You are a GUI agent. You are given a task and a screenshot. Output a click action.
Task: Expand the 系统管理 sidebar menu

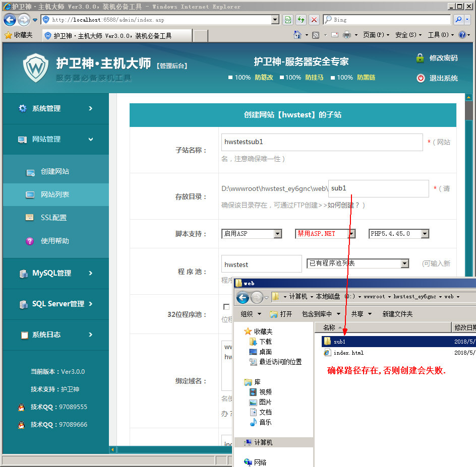point(55,108)
